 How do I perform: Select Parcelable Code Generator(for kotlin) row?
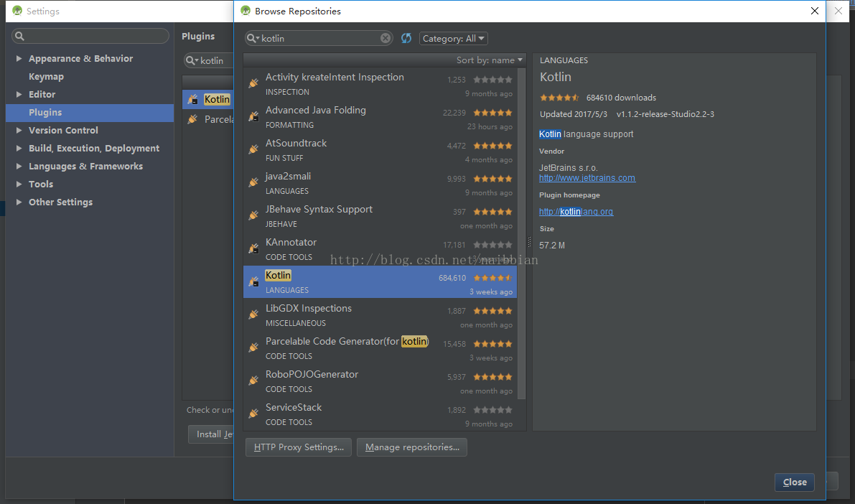click(380, 348)
